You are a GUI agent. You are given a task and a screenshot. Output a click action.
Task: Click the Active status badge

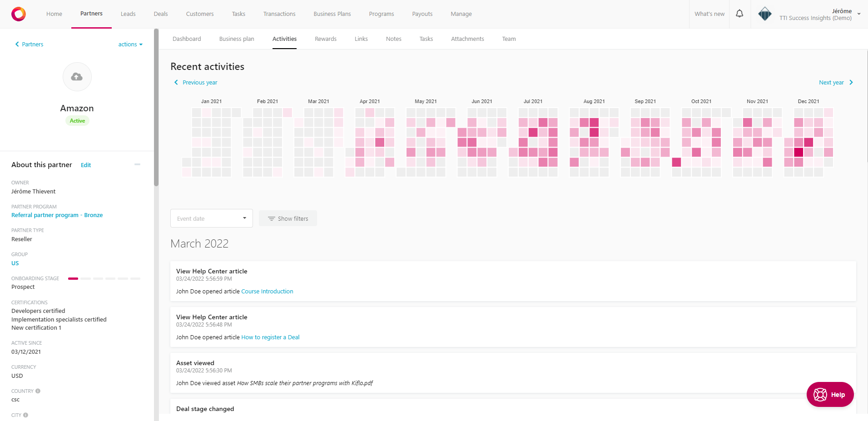click(77, 121)
